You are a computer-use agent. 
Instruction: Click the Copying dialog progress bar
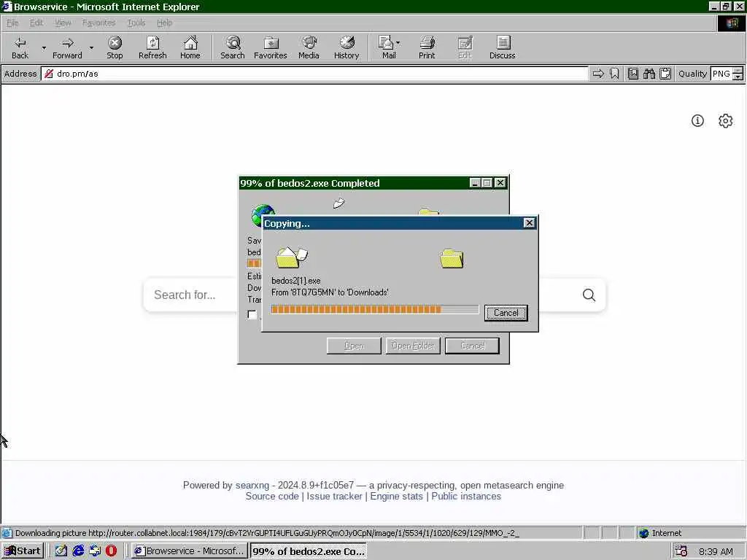point(374,309)
